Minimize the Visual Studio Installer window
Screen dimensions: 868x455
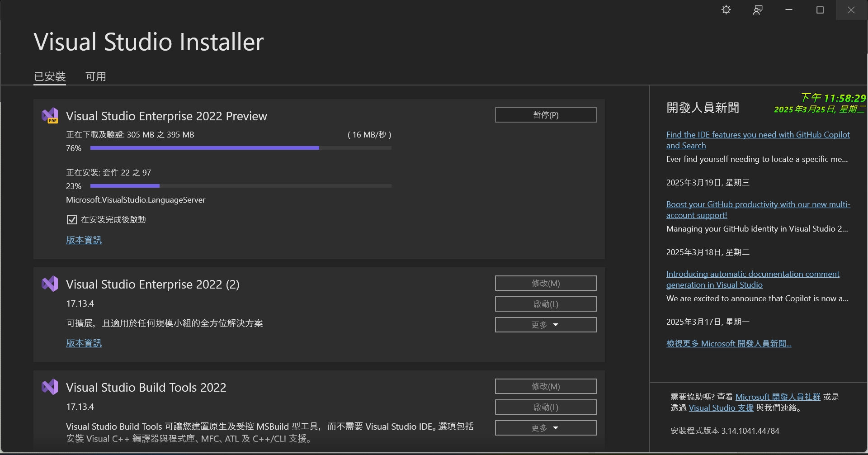click(789, 10)
